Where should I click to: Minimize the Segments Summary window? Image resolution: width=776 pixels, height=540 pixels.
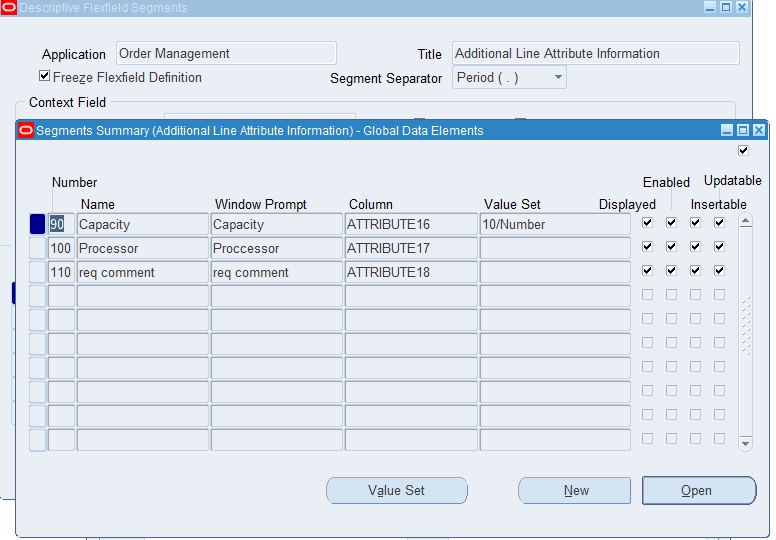click(x=726, y=130)
